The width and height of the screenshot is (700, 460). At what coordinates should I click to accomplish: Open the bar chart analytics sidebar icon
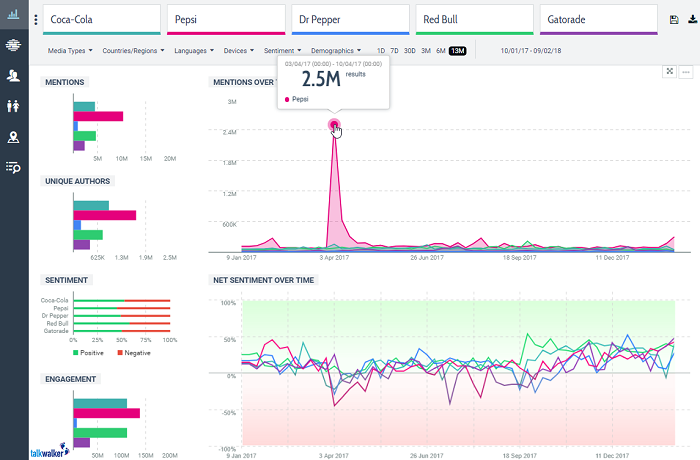click(14, 15)
